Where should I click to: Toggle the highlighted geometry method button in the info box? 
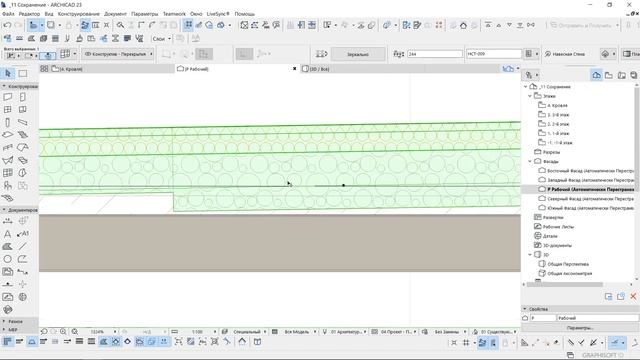click(x=204, y=54)
